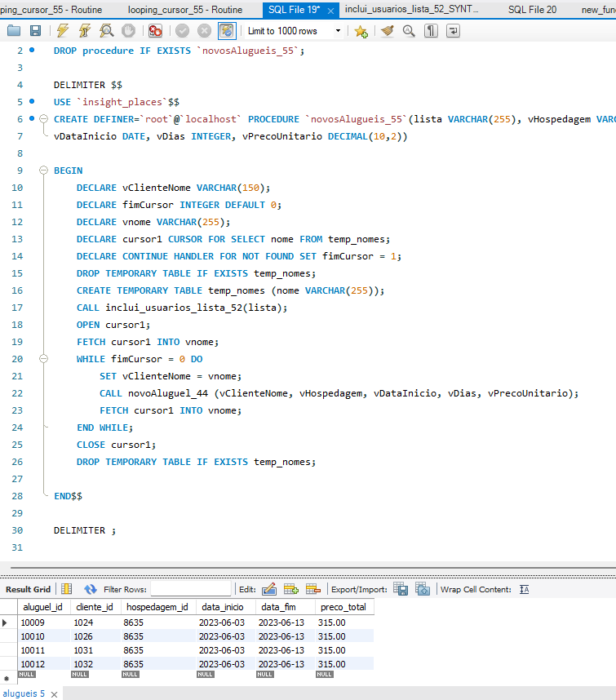Collapse the BEGIN block fold marker
616x700 pixels.
(x=44, y=171)
